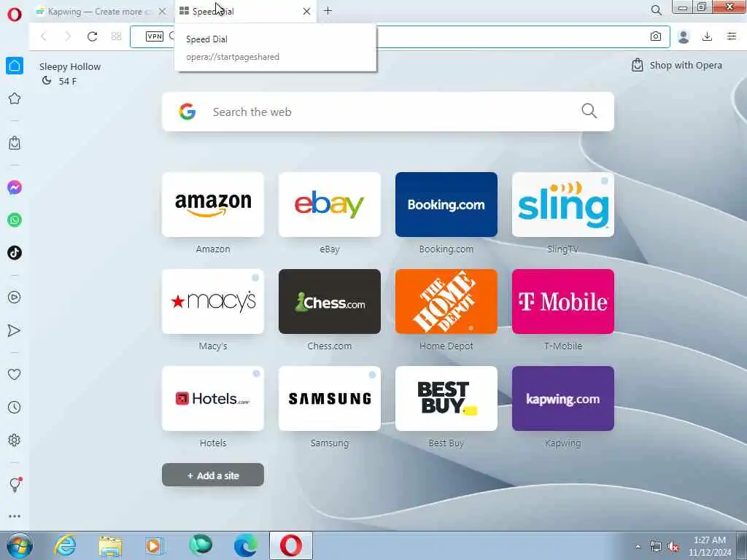Open the user profile avatar icon
Viewport: 747px width, 560px height.
coord(684,36)
